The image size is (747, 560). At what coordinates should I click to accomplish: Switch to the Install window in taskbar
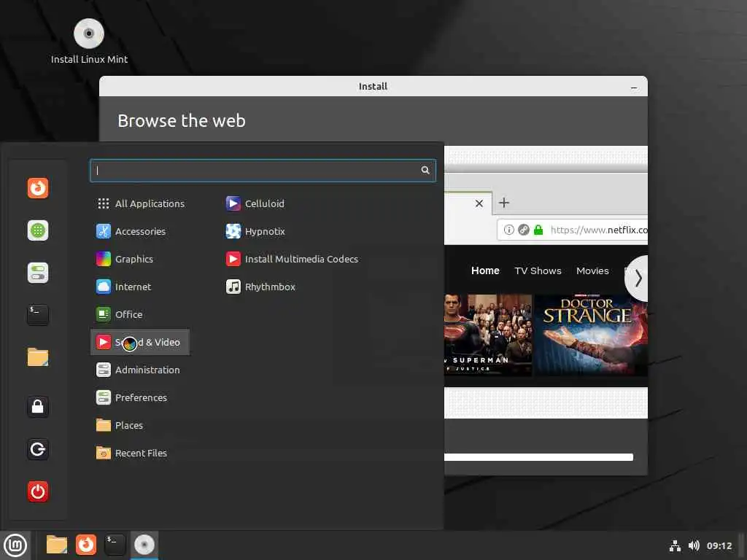[x=144, y=545]
